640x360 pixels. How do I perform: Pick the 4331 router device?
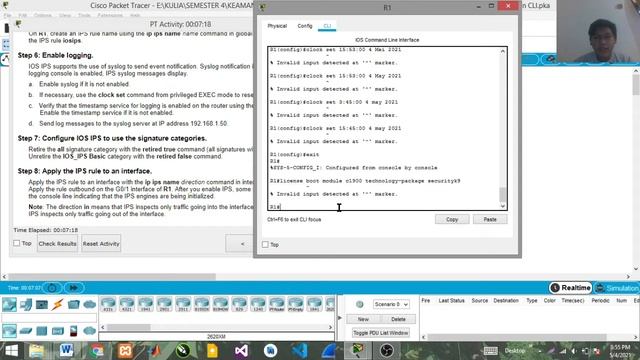click(108, 304)
